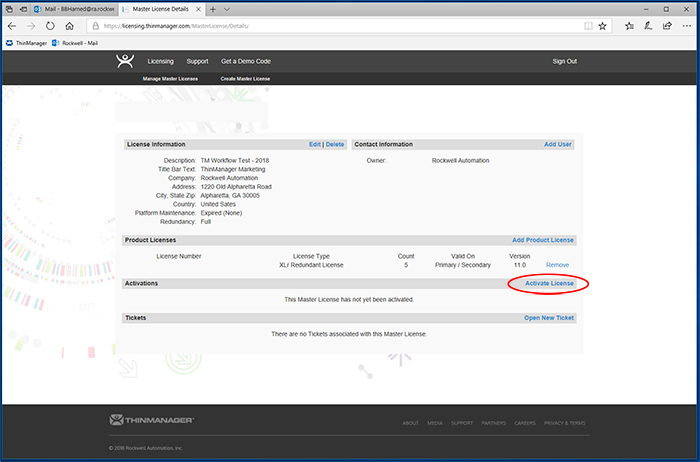This screenshot has height=462, width=700.
Task: Select the description text TM Workflow Test - 2018
Action: pyautogui.click(x=235, y=160)
